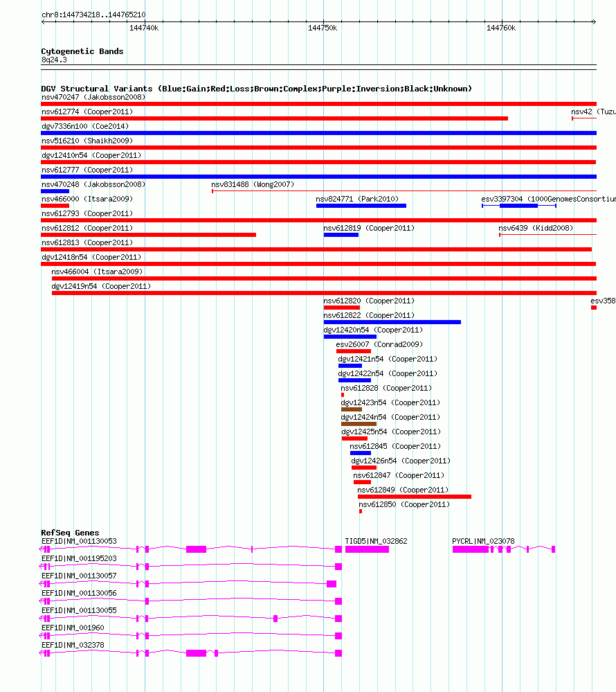Image resolution: width=616 pixels, height=692 pixels.
Task: Click brown bar under dgv12424n54
Action: [x=359, y=424]
